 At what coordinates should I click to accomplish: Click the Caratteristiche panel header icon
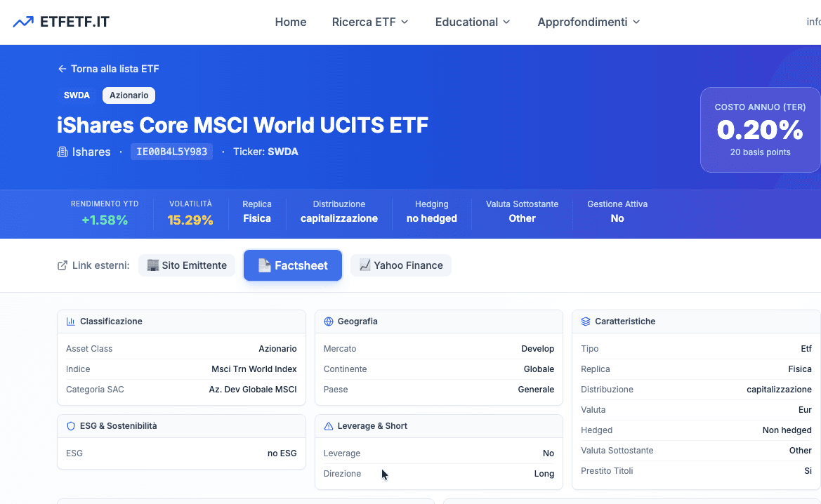coord(584,321)
